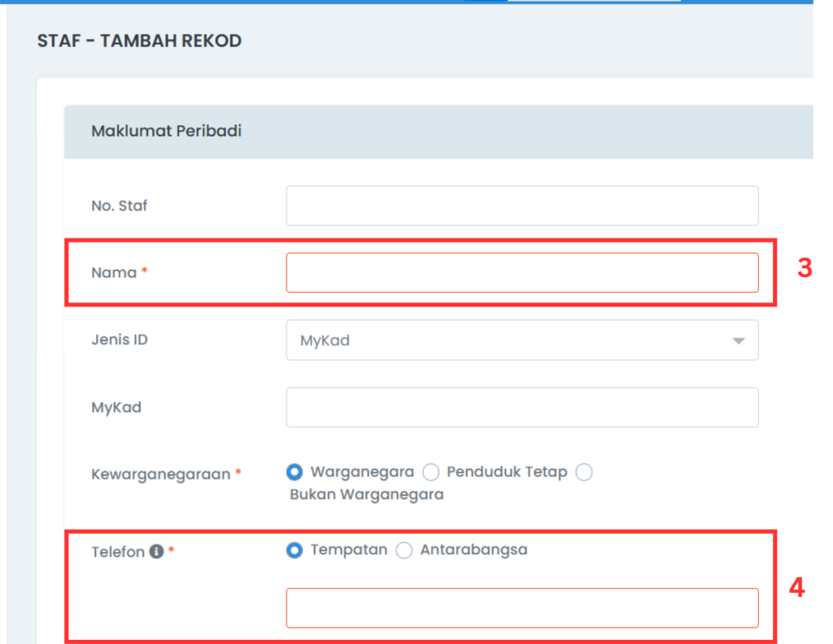This screenshot has height=644, width=833.
Task: Click the Telefon number input box
Action: (x=521, y=608)
